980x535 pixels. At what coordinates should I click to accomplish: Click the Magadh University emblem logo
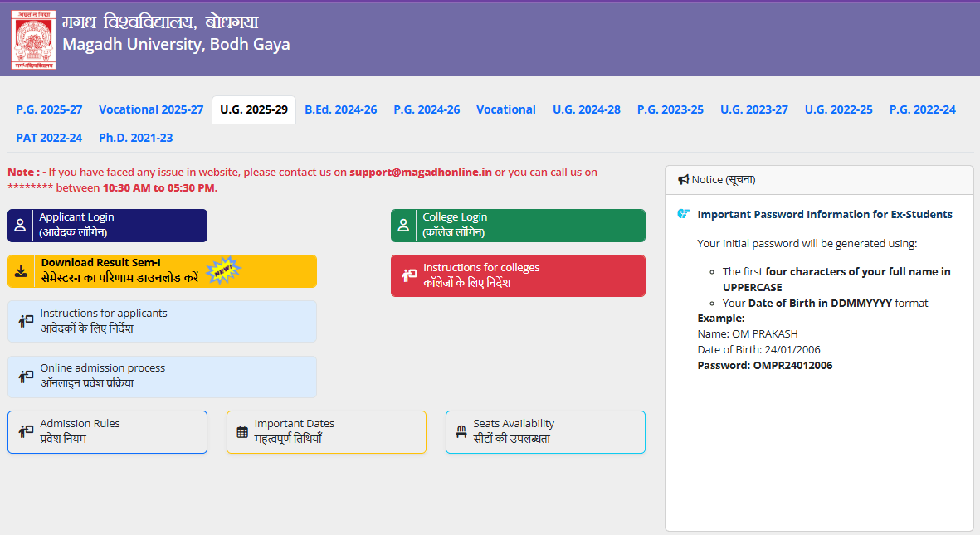tap(32, 38)
